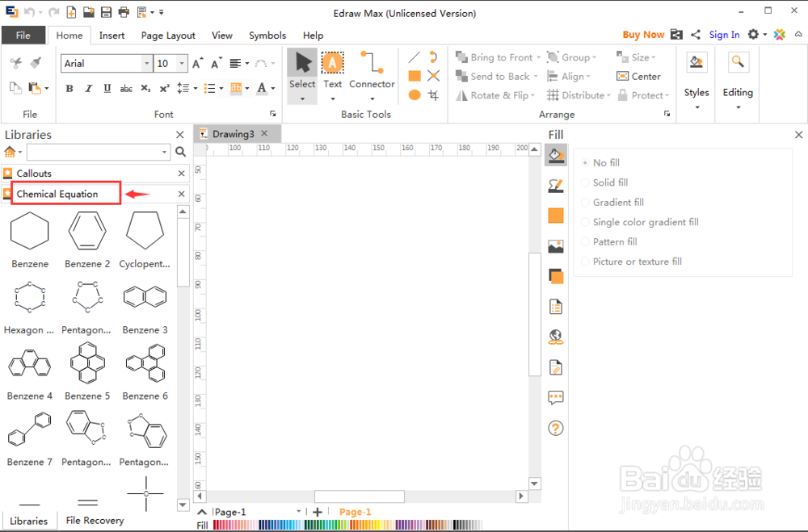The width and height of the screenshot is (808, 532).
Task: Select the Solid fill option
Action: 605,182
